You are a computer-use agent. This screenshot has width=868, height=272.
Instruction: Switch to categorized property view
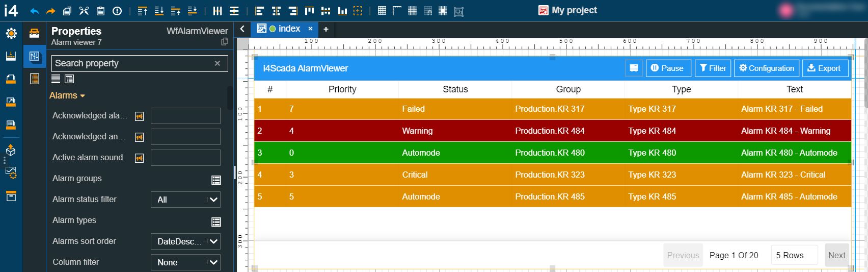coord(69,79)
